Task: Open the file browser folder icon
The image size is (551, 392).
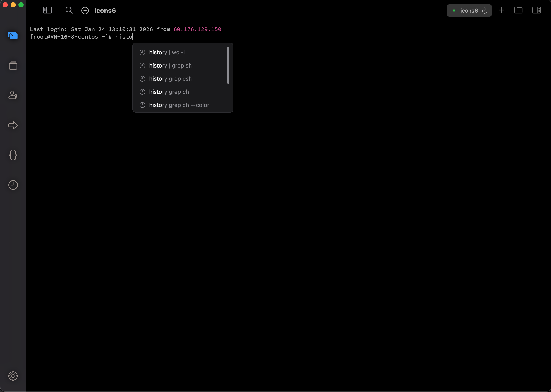Action: tap(518, 10)
